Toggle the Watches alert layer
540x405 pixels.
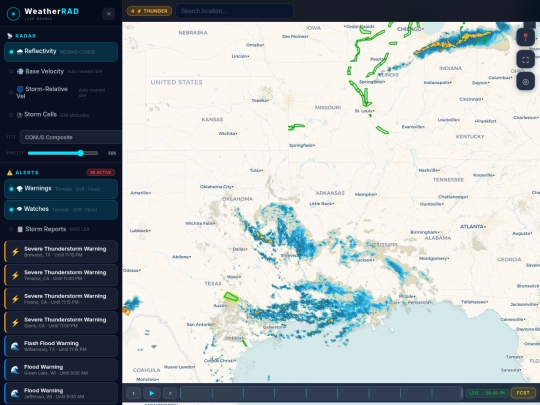[x=61, y=209]
